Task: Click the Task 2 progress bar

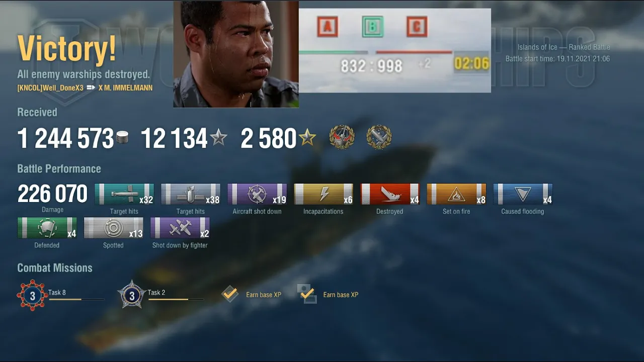Action: click(x=176, y=299)
